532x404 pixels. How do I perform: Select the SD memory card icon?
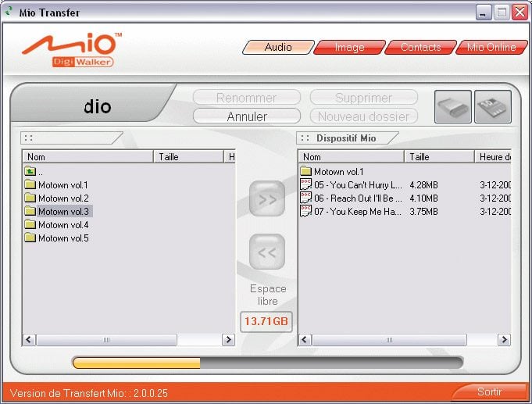pyautogui.click(x=493, y=106)
